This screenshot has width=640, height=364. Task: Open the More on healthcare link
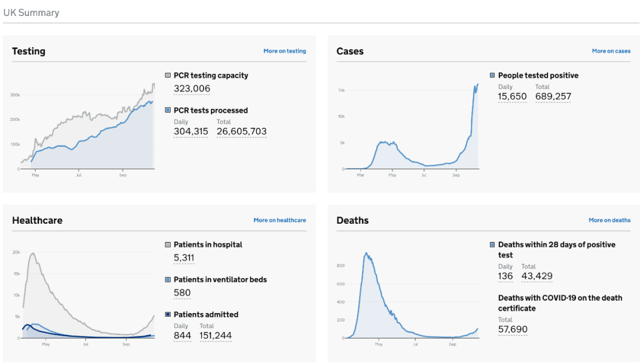[280, 220]
